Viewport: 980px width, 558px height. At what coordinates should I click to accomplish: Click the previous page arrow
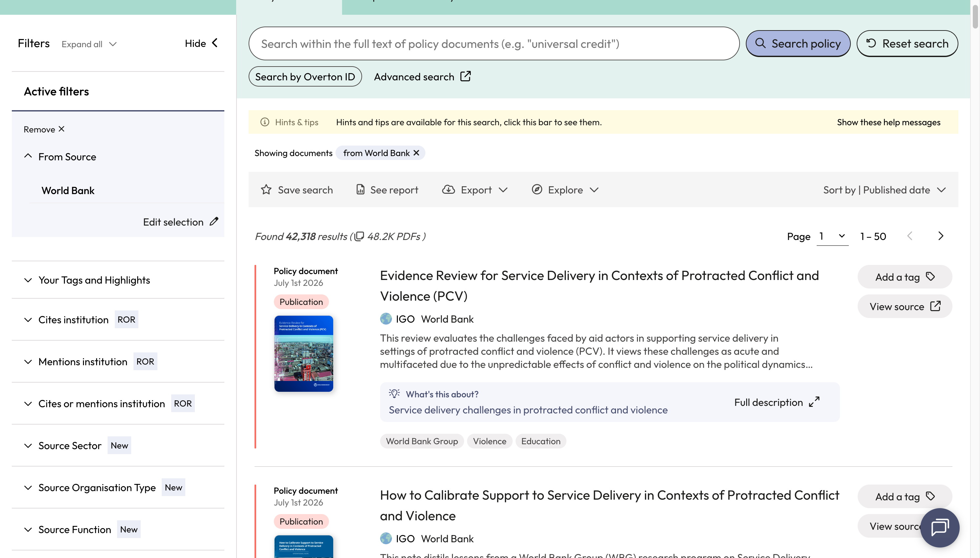[910, 236]
